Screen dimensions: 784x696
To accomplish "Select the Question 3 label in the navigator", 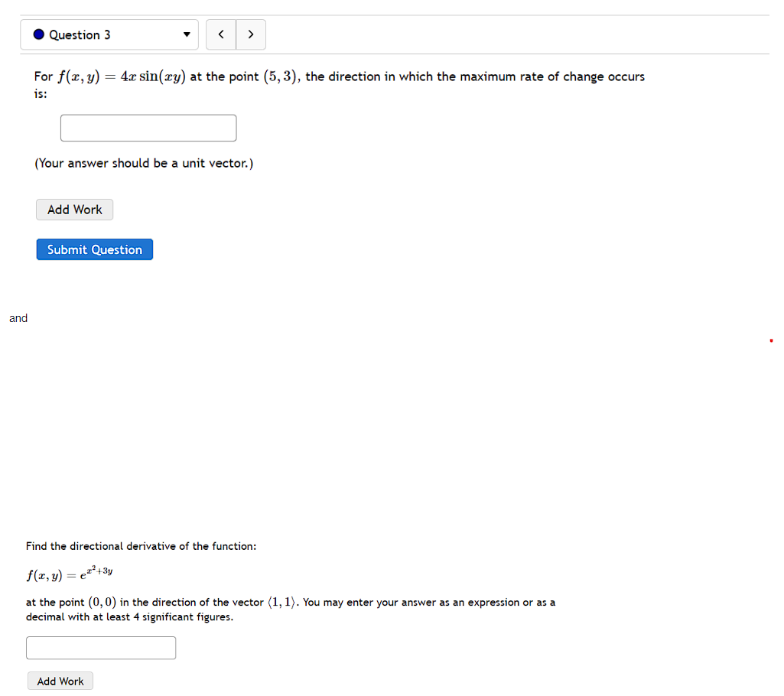I will (x=78, y=34).
